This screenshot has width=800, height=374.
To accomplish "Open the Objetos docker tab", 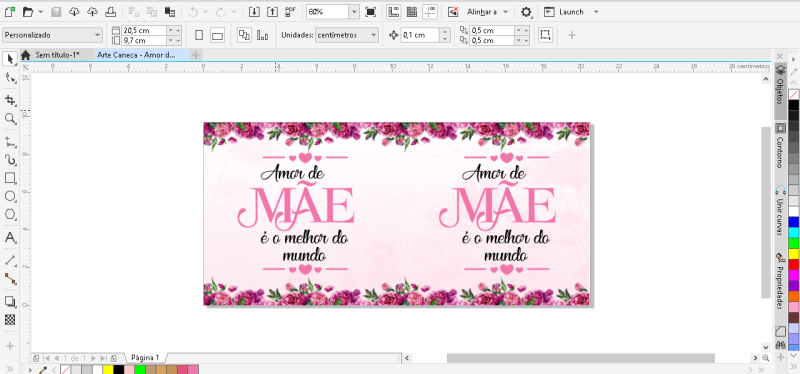I will pyautogui.click(x=780, y=91).
